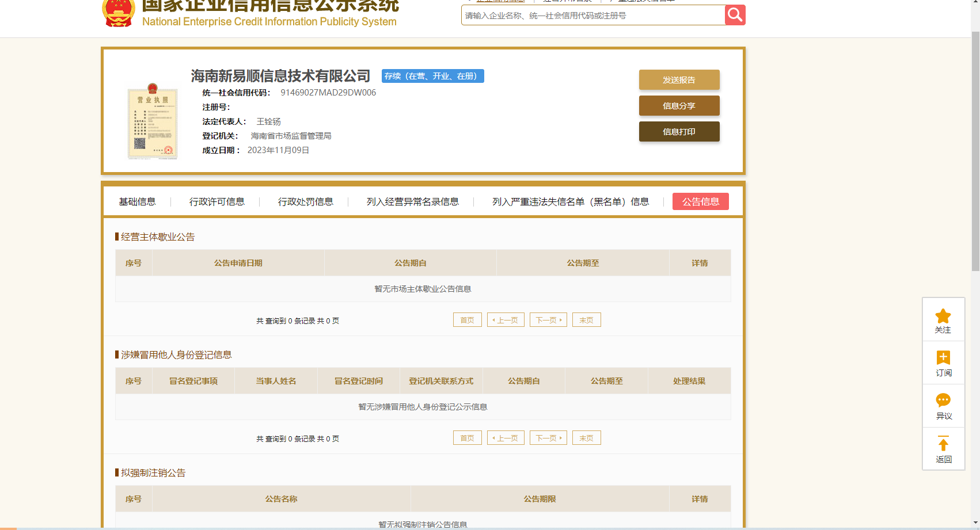The height and width of the screenshot is (530, 980).
Task: Click the 冒名登记事项 column header
Action: tap(193, 381)
